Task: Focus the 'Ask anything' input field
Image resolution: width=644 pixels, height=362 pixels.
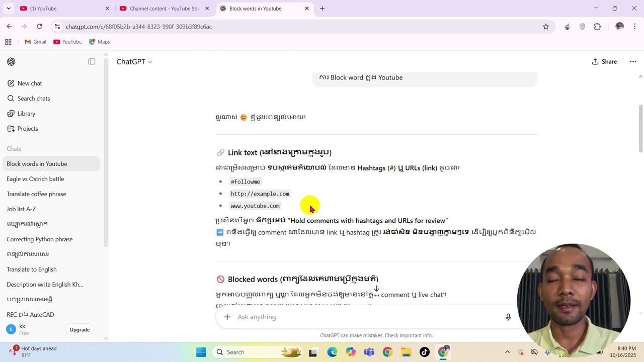Action: 367,317
